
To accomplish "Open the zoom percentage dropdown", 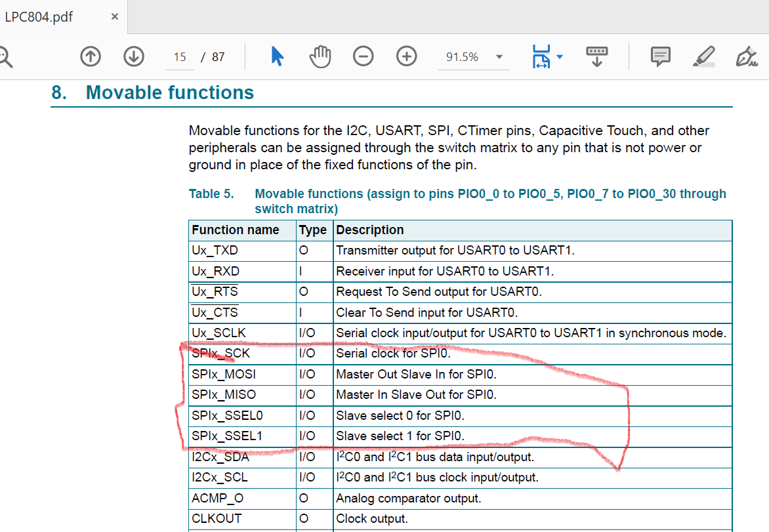I will point(474,56).
